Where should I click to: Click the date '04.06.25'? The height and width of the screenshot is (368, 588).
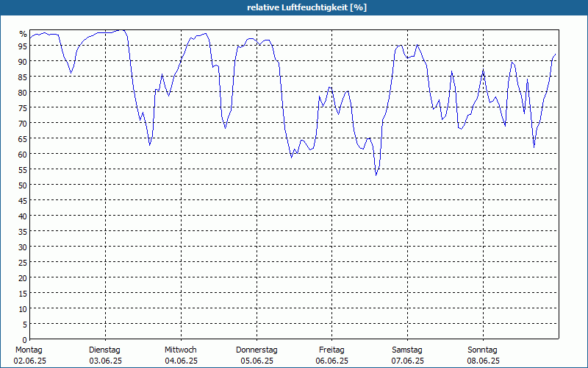point(181,361)
